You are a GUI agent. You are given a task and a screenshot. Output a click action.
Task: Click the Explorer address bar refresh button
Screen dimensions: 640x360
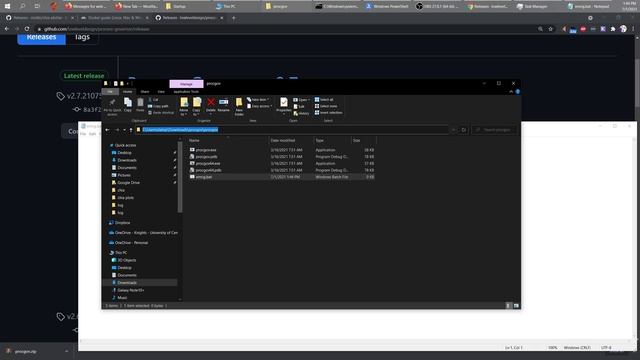coord(464,130)
